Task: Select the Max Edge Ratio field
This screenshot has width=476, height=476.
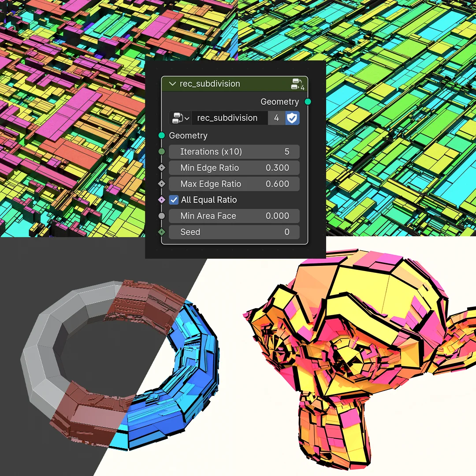Action: [234, 184]
